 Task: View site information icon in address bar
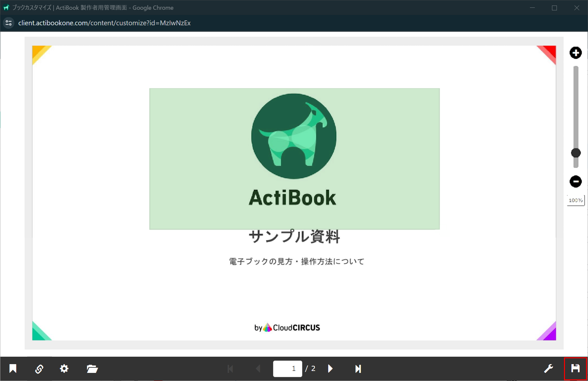pyautogui.click(x=9, y=23)
